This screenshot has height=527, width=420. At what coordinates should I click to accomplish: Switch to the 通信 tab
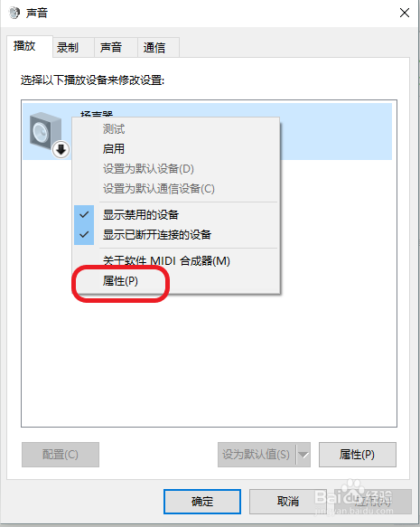coord(154,47)
